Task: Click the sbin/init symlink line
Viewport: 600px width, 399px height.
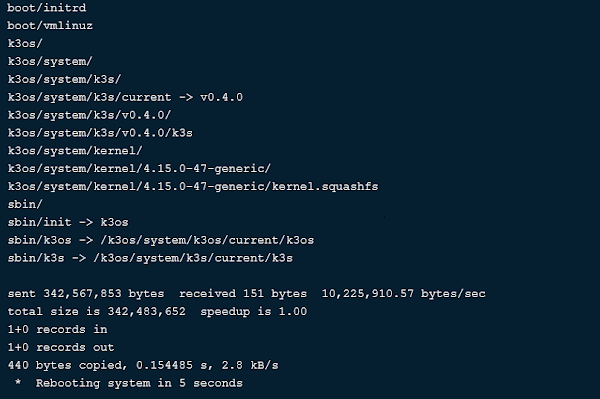Action: (68, 222)
